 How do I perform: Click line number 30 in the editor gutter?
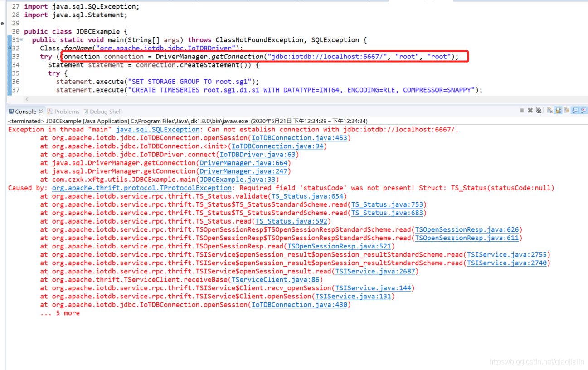point(16,32)
